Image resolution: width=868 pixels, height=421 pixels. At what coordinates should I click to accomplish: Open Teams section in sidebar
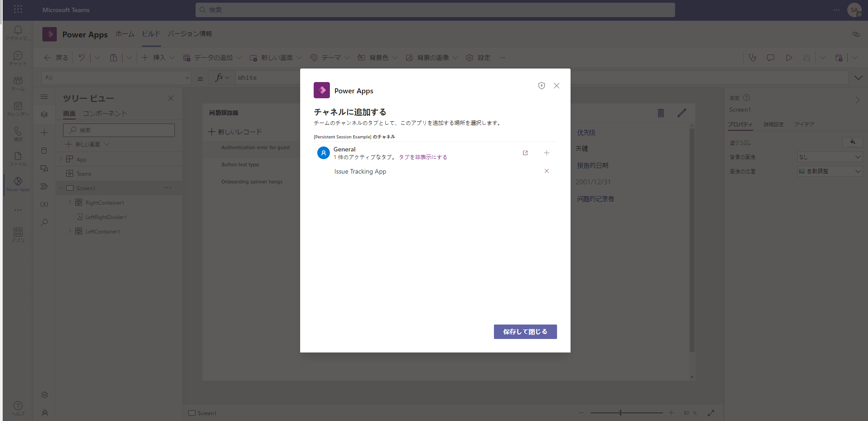[x=18, y=83]
